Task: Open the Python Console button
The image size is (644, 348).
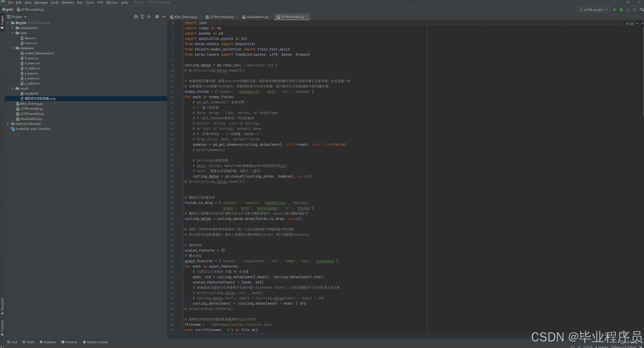Action: click(95, 342)
